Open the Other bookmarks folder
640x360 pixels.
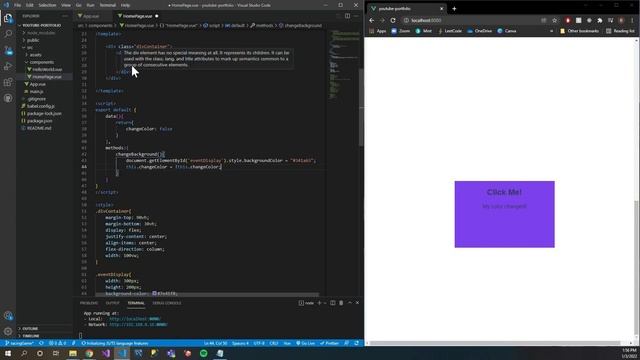pos(579,31)
